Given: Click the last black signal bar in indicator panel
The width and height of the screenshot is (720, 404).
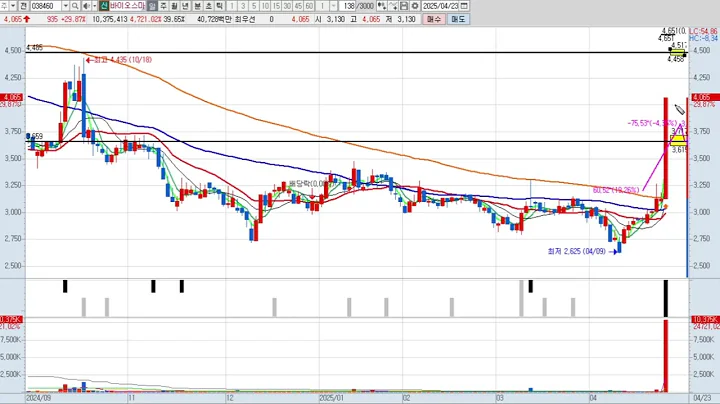Looking at the screenshot, I should coord(666,298).
